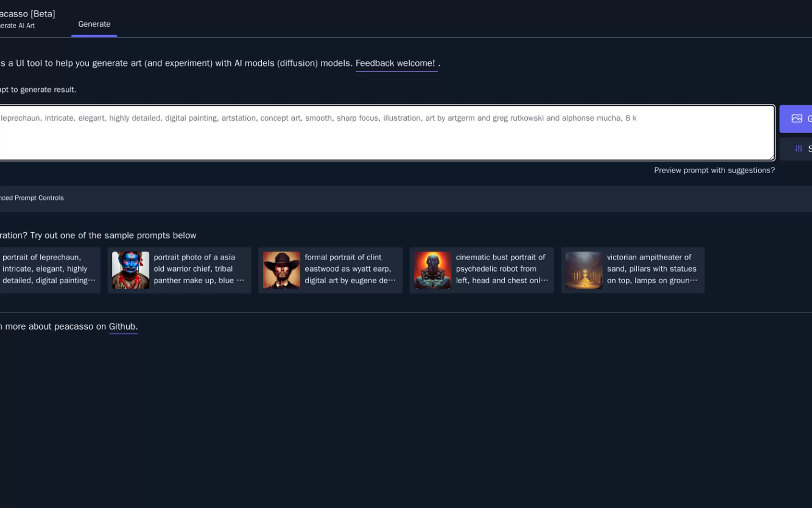The height and width of the screenshot is (508, 812).
Task: Click the image icon on the Generate button
Action: point(797,118)
